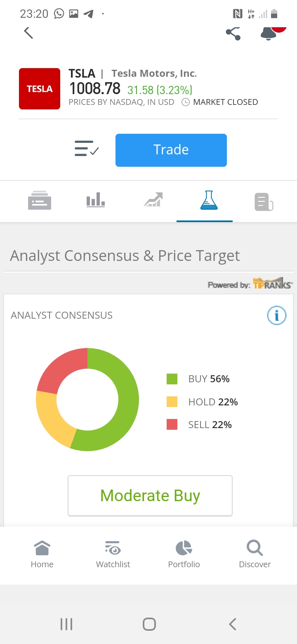Share the TSLA stock page
297x644 pixels.
[233, 33]
